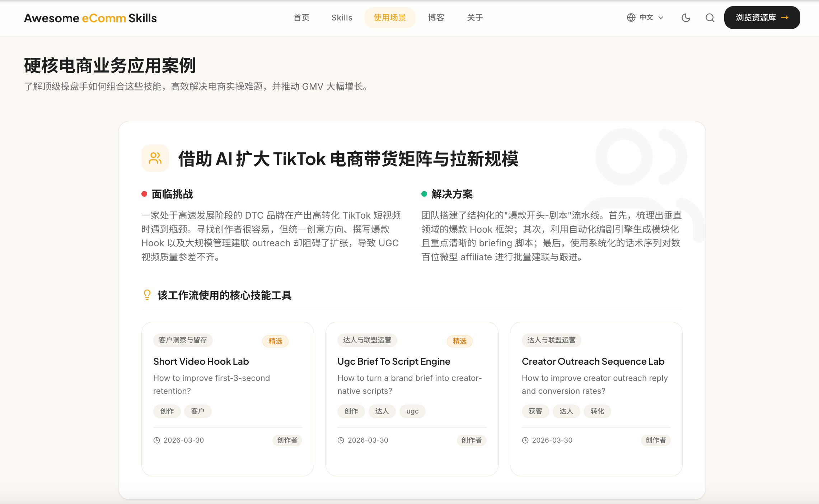Open Creator Outreach Sequence Lab title
This screenshot has height=504, width=819.
593,361
